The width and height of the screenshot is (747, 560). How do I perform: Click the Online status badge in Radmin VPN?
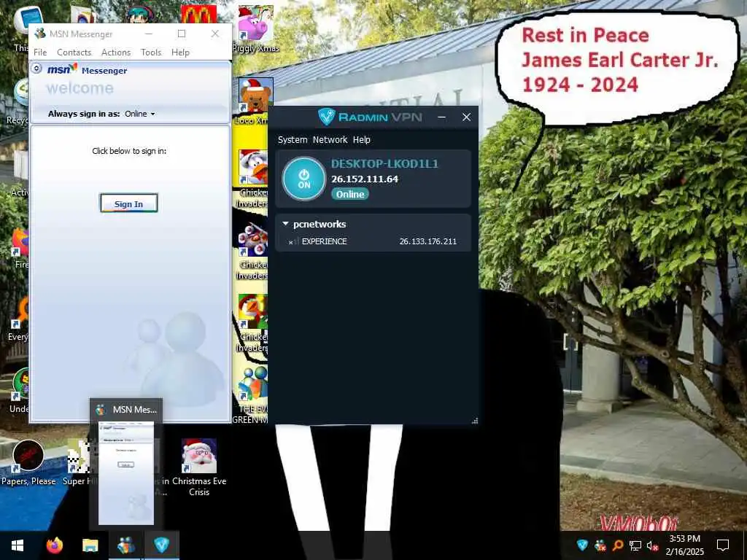pos(350,194)
